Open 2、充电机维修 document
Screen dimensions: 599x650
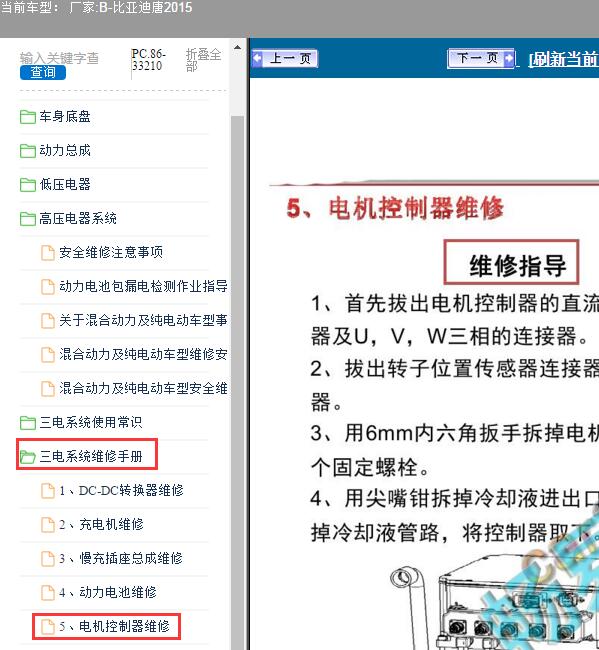101,524
